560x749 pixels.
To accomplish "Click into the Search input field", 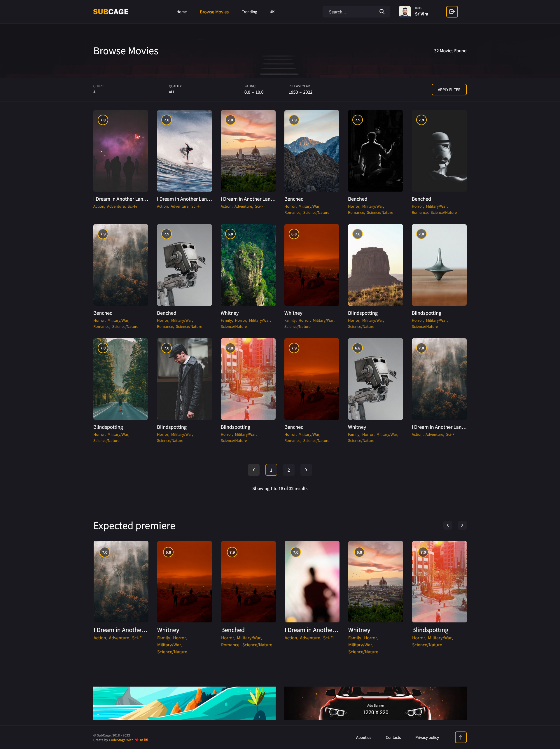I will coord(351,12).
